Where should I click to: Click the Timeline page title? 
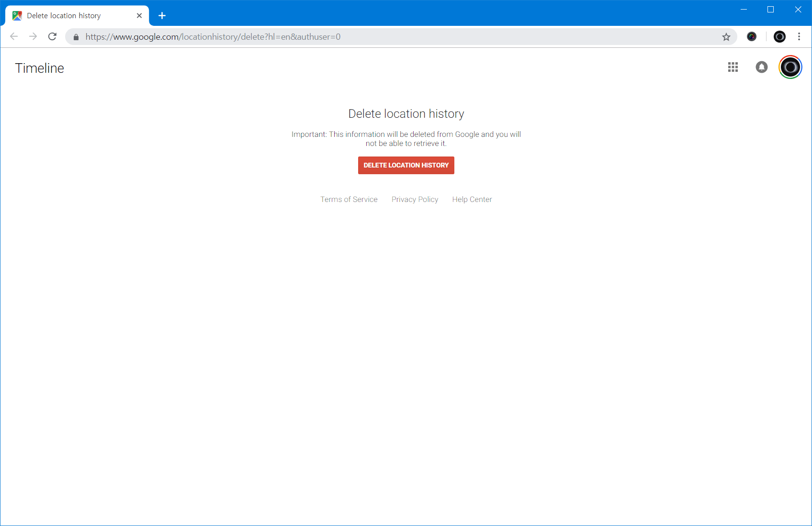[40, 68]
